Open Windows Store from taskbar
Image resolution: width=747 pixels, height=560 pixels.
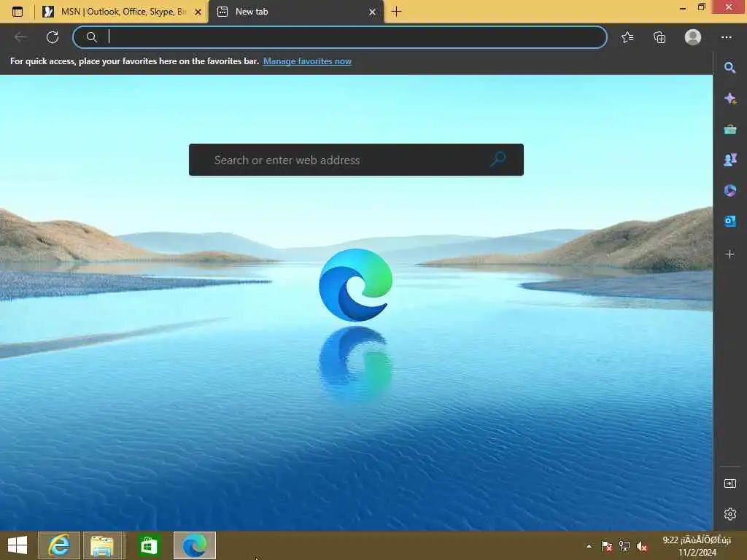(149, 545)
